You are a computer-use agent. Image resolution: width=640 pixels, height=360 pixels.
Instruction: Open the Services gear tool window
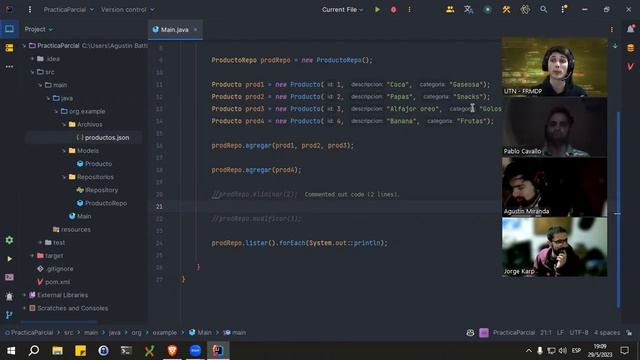9,240
